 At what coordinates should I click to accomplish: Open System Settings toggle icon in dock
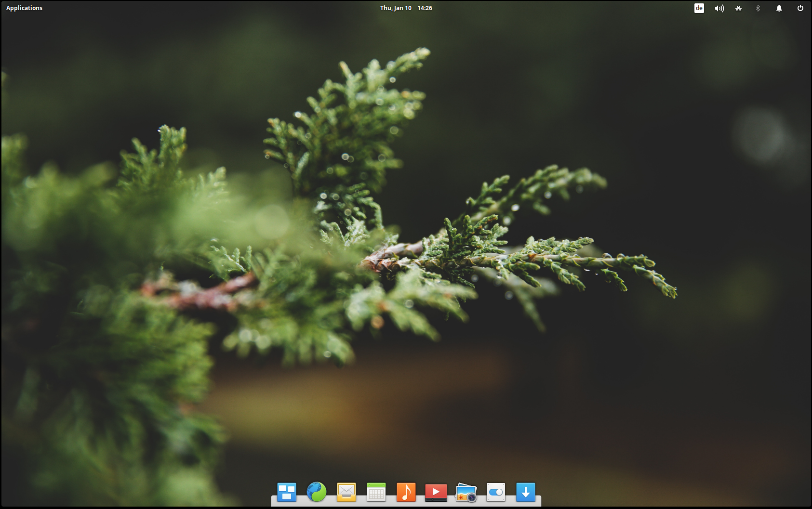tap(496, 492)
